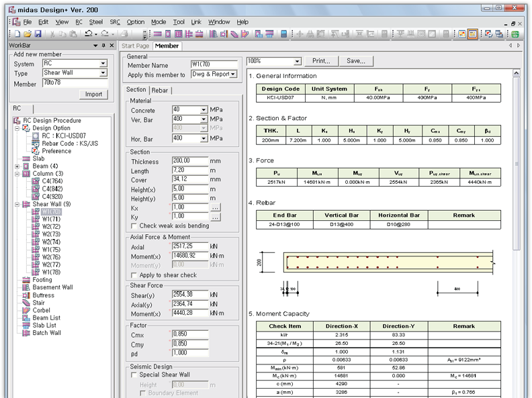Select RC : KCI-USD07 tree item
The image size is (532, 398).
point(64,136)
